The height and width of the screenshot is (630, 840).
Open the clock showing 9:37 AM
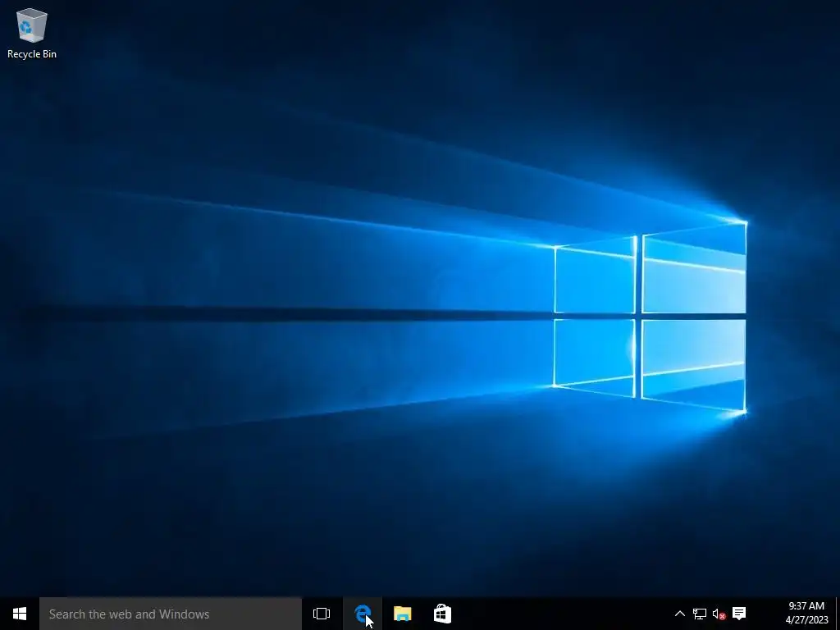806,614
